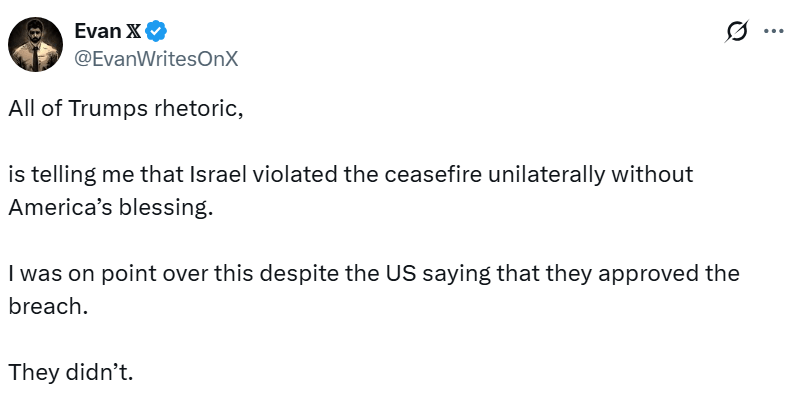Viewport: 790px width, 407px height.
Task: Click the final line "They didn't."
Action: pos(70,372)
